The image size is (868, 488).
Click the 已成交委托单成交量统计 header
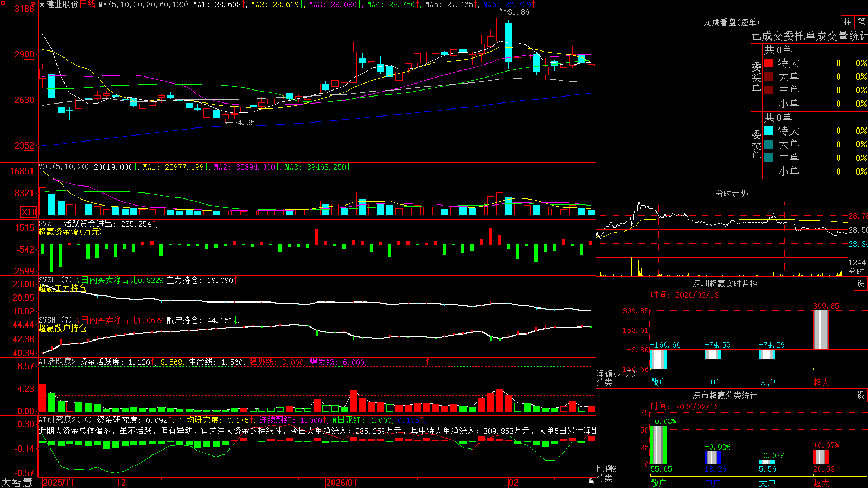(x=809, y=36)
